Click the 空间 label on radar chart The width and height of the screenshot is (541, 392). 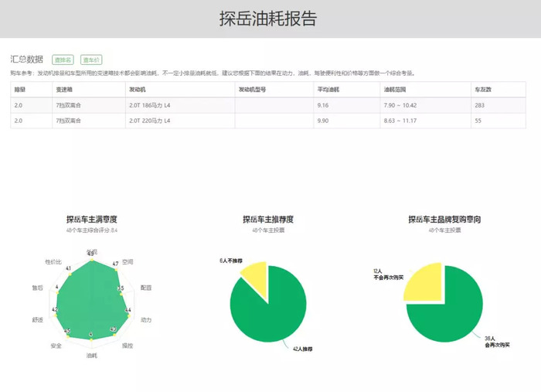(128, 262)
